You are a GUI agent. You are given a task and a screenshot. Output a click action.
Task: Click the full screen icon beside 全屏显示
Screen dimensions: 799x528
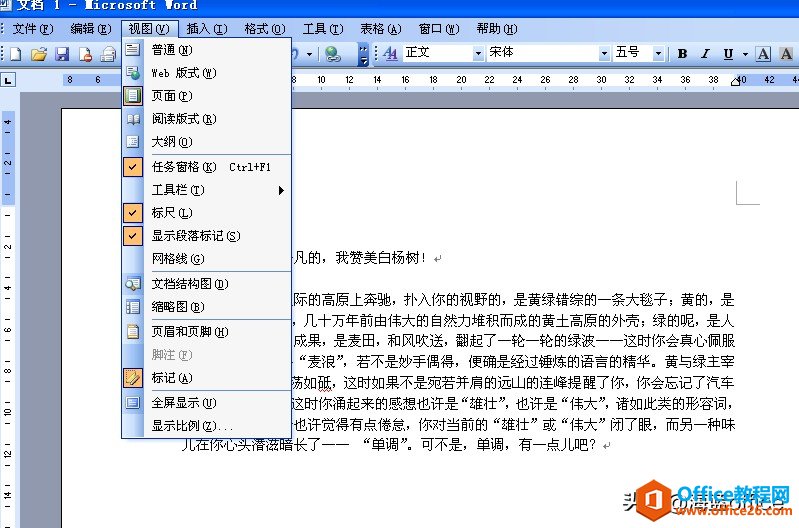pyautogui.click(x=133, y=403)
